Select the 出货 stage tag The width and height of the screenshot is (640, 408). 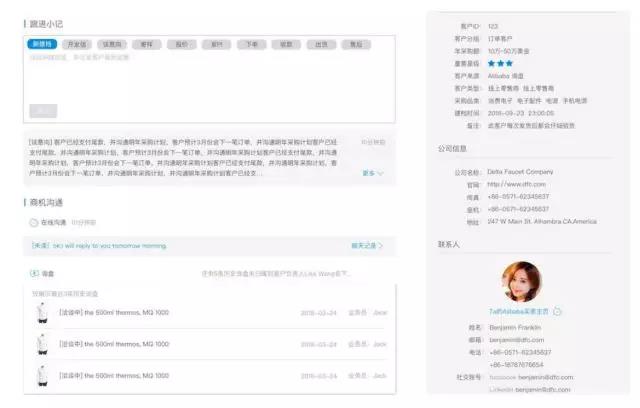321,44
